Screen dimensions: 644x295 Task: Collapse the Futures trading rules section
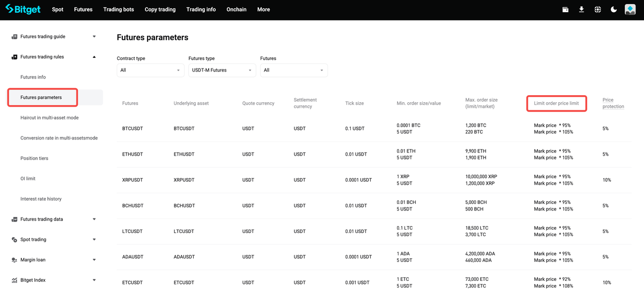click(94, 56)
